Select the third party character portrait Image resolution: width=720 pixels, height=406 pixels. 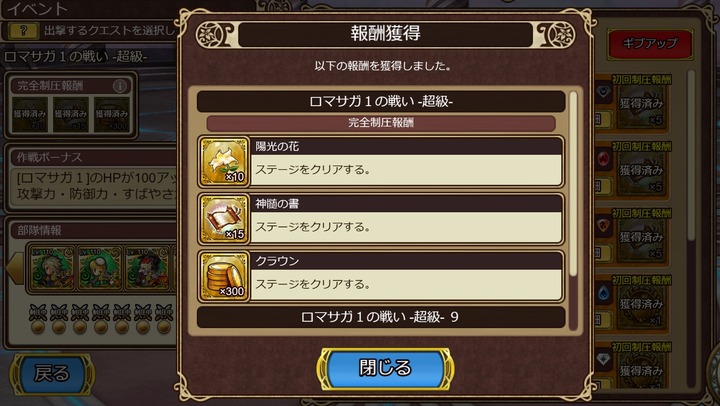147,269
